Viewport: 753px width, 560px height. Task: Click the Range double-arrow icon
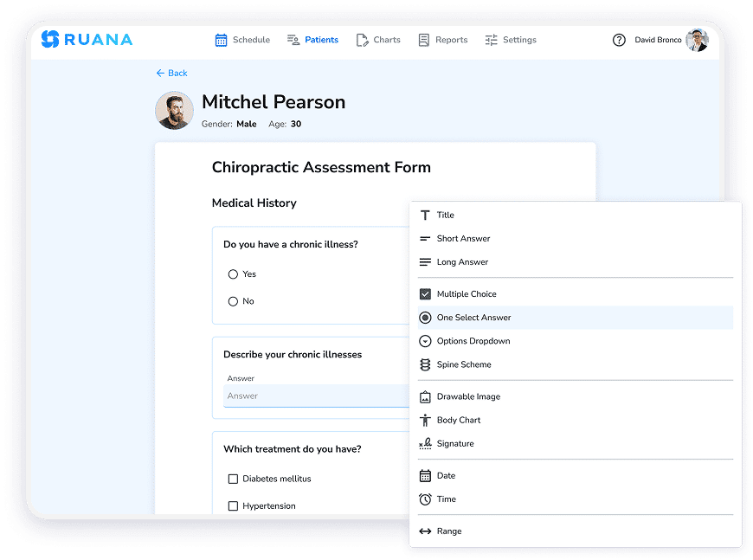pyautogui.click(x=425, y=531)
